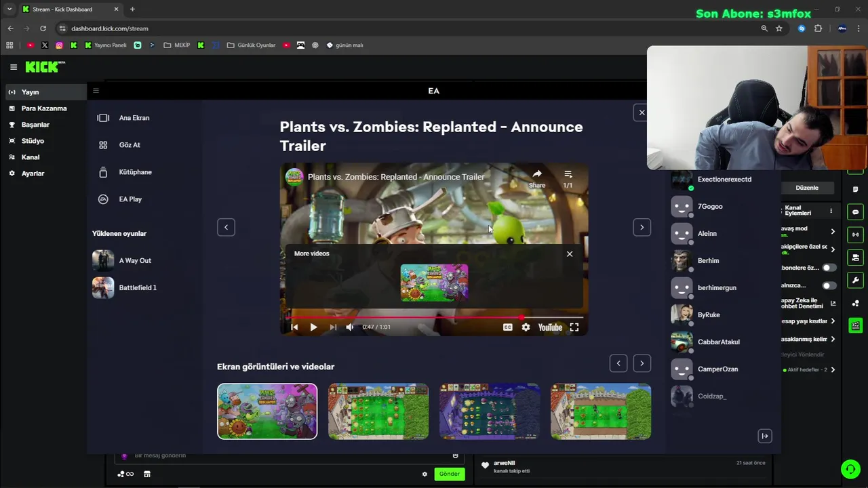
Task: Click friend CamperOzan in list
Action: click(x=719, y=369)
